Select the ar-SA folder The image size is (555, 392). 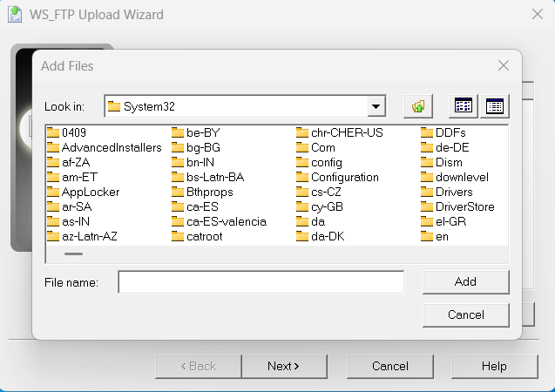pos(70,207)
